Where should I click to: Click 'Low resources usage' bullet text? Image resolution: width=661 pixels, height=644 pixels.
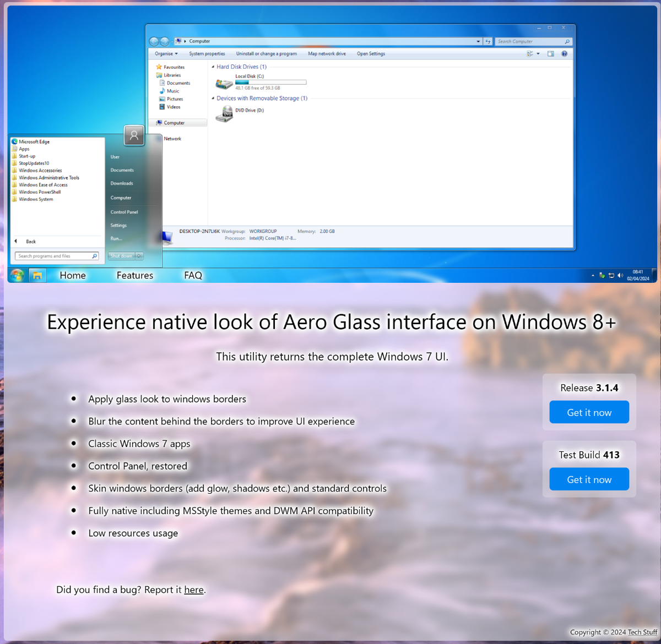(x=133, y=533)
